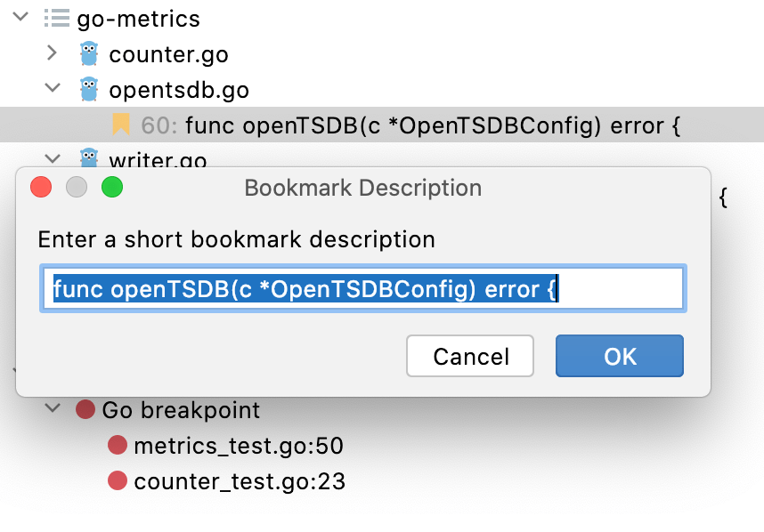The width and height of the screenshot is (764, 532).
Task: Expand the counter.go tree node
Action: click(x=52, y=53)
